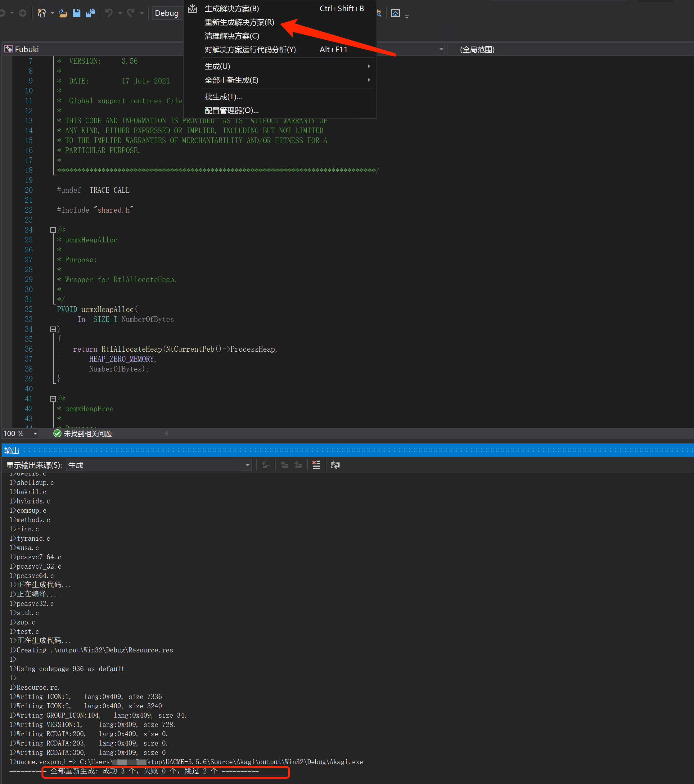694x784 pixels.
Task: Click output line methods.c
Action: pyautogui.click(x=29, y=520)
